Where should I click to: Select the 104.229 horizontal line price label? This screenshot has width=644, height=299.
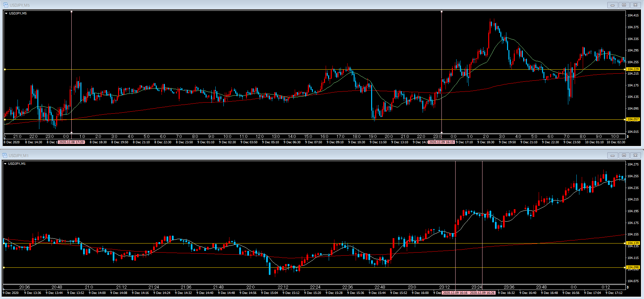tap(633, 69)
